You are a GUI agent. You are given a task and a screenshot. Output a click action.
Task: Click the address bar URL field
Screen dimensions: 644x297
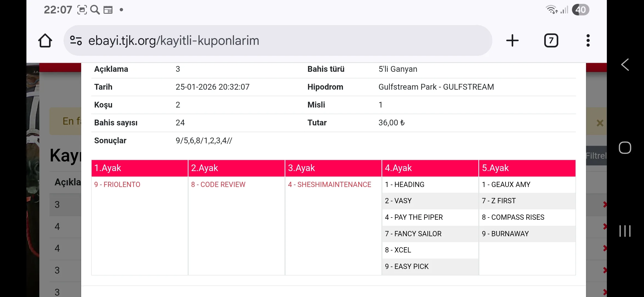(x=275, y=41)
